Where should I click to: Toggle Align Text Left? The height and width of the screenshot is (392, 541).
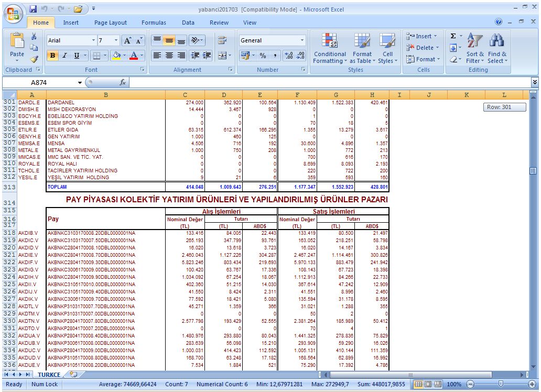point(157,55)
